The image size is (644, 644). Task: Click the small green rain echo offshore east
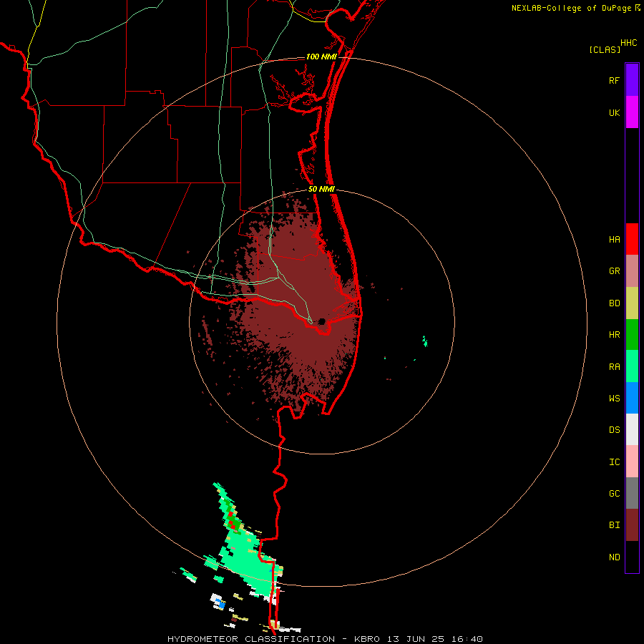point(425,341)
